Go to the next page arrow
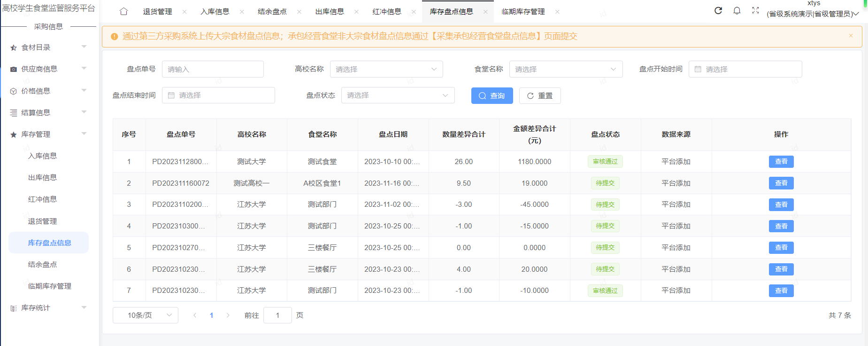The height and width of the screenshot is (346, 868). click(x=228, y=315)
